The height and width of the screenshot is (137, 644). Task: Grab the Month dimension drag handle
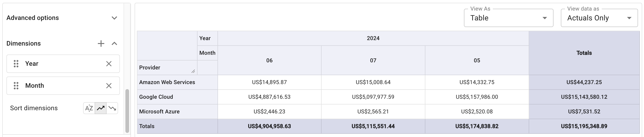[x=16, y=86]
